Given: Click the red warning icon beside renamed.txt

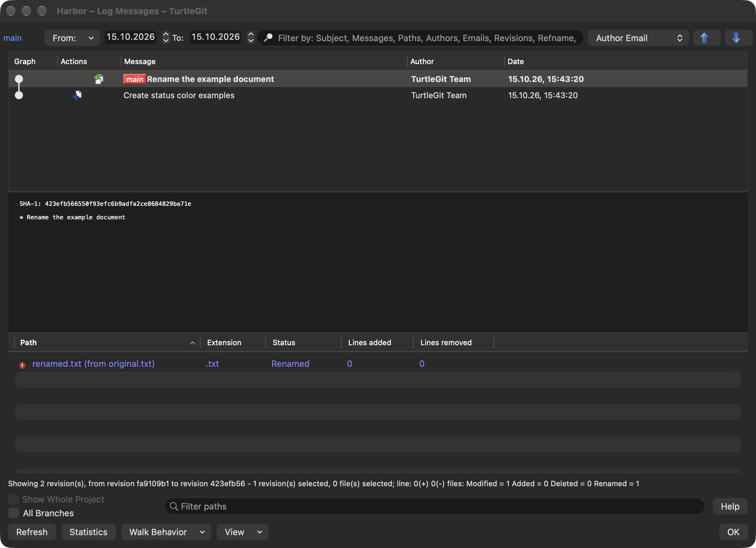Looking at the screenshot, I should pyautogui.click(x=22, y=365).
